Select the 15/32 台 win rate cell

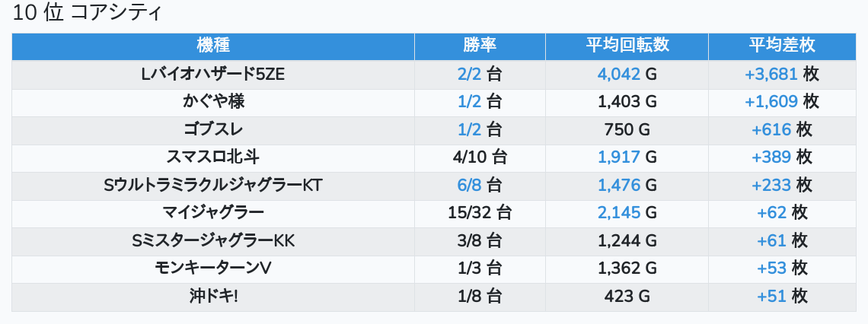pos(480,213)
